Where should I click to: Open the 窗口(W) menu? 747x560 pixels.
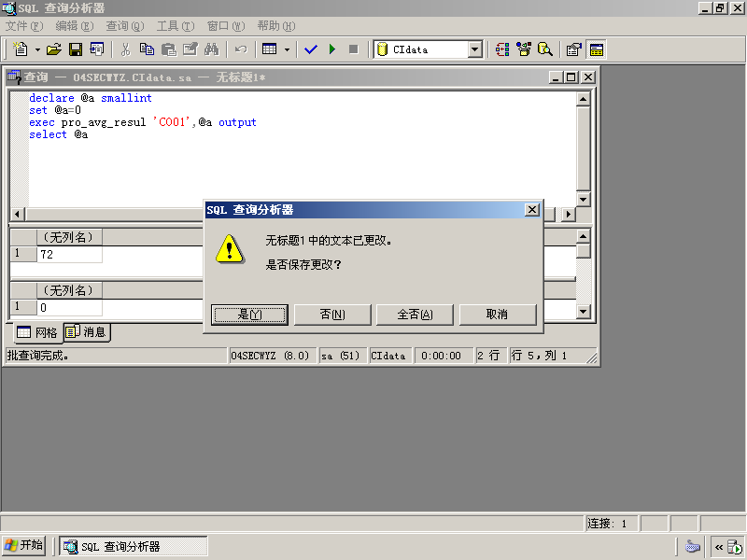coord(226,26)
